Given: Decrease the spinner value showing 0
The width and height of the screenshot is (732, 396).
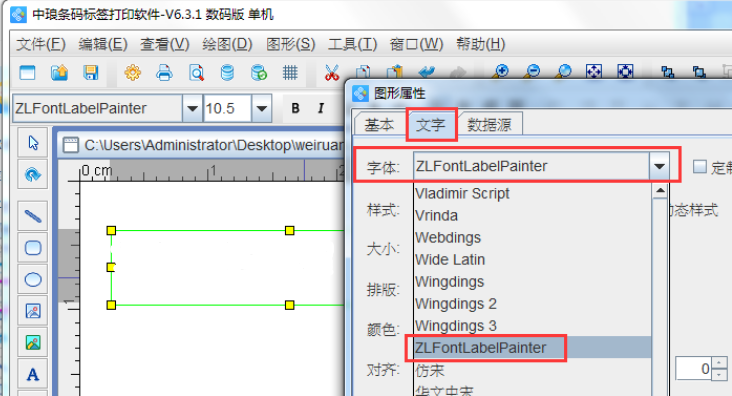Looking at the screenshot, I should pyautogui.click(x=719, y=375).
